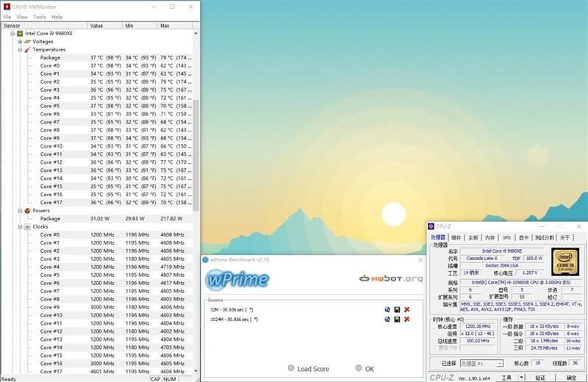Save the 1024M score with floppy icon
The image size is (588, 382).
tap(397, 320)
